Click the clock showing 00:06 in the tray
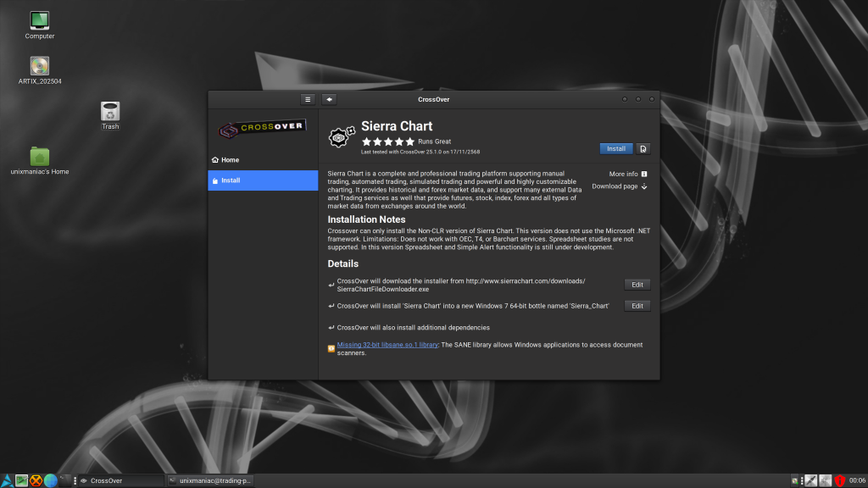The height and width of the screenshot is (488, 868). tap(857, 480)
